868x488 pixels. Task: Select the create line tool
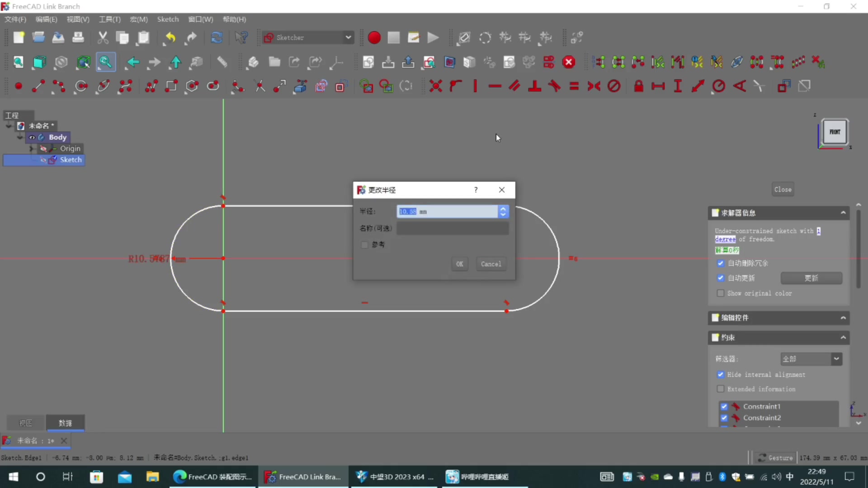38,86
